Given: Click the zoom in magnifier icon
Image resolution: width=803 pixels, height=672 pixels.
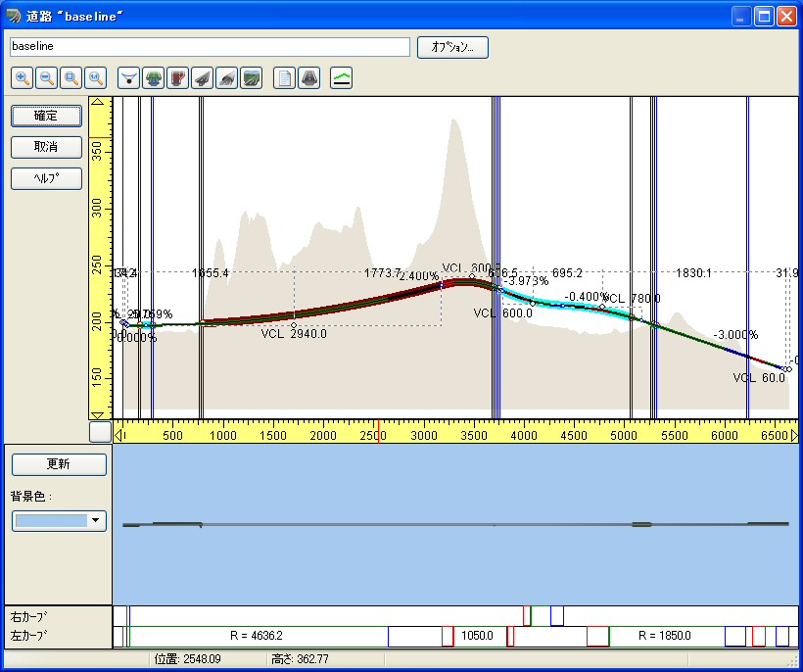Looking at the screenshot, I should click(22, 78).
